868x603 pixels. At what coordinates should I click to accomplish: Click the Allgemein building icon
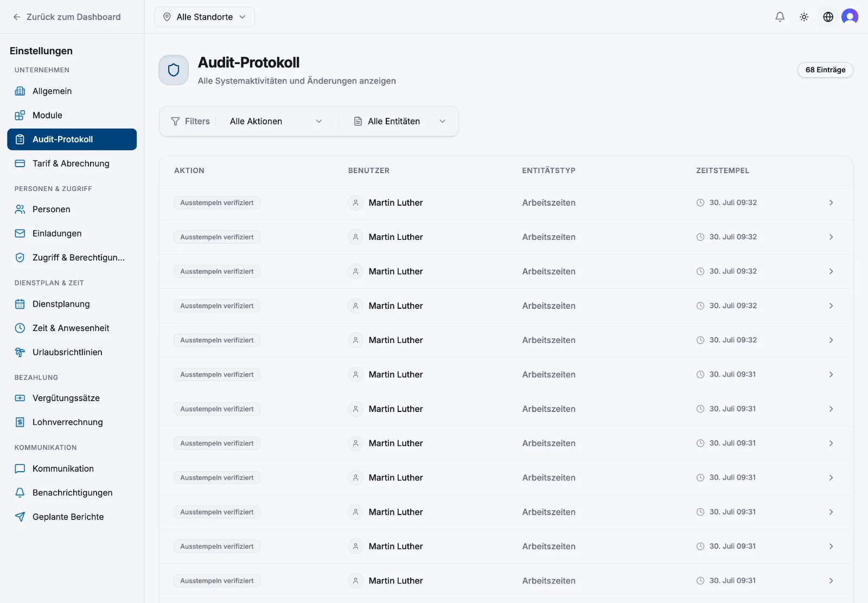click(x=20, y=91)
